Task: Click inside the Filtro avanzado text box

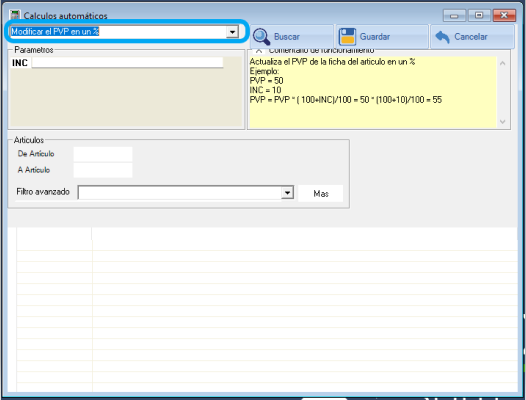Action: point(180,193)
